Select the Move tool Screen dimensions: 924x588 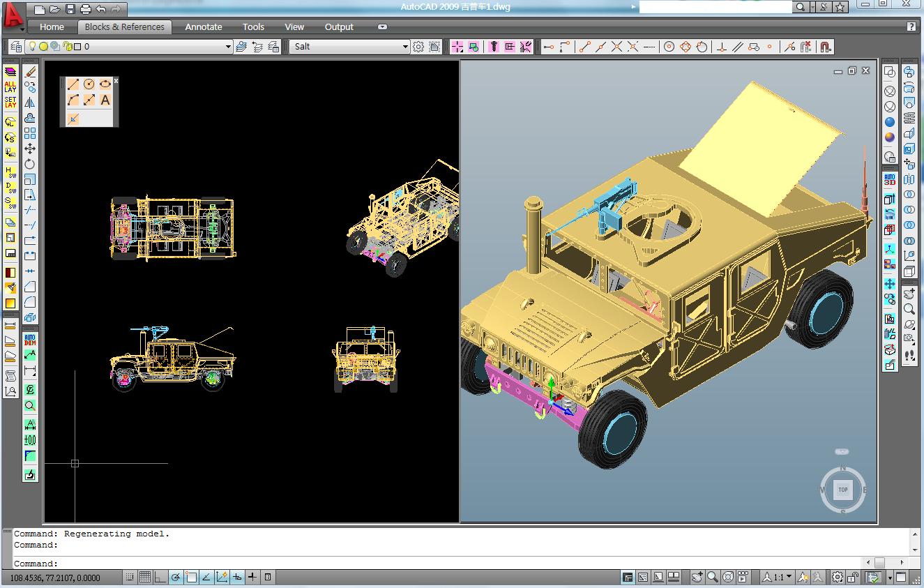[x=30, y=149]
